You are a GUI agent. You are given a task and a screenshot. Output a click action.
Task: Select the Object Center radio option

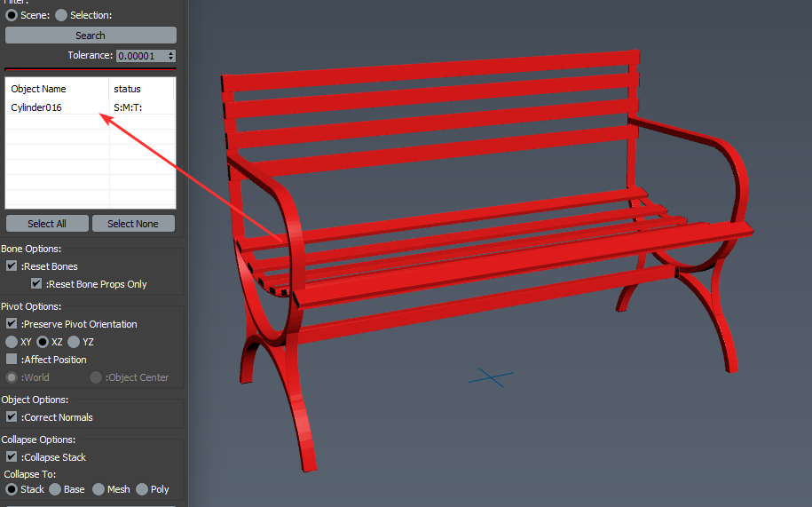tap(96, 377)
